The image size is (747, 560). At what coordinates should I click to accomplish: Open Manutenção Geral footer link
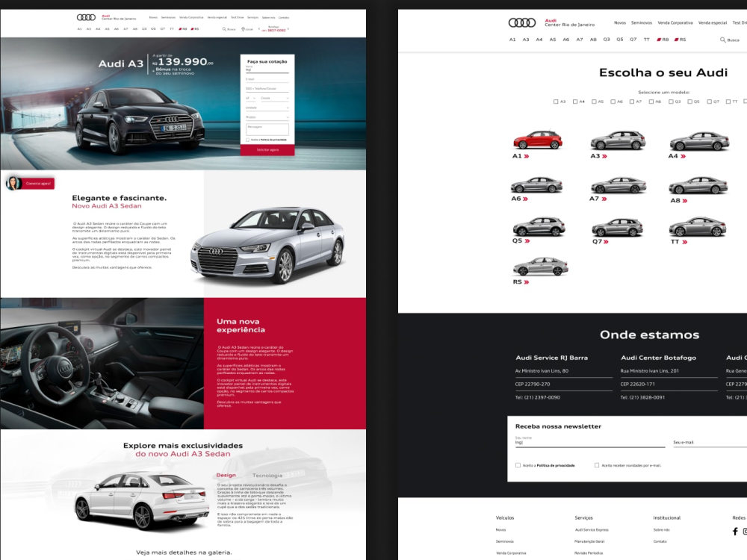click(589, 541)
